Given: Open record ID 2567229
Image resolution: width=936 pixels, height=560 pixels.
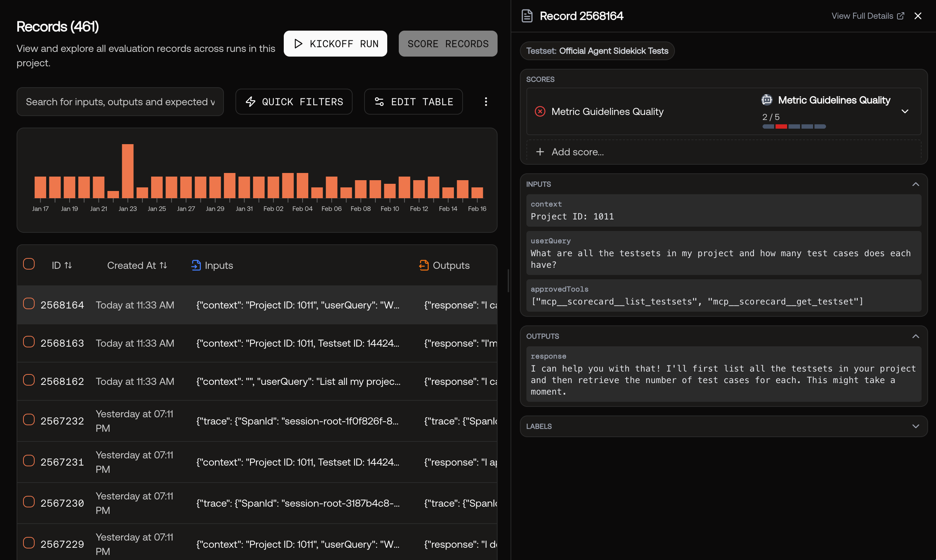Looking at the screenshot, I should click(x=62, y=544).
